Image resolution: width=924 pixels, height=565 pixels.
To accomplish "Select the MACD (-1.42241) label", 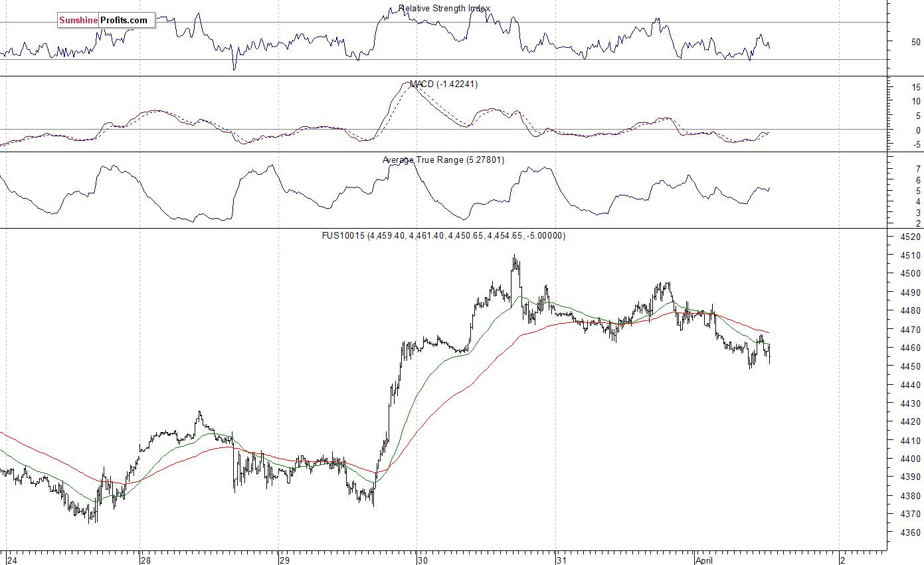I will [443, 84].
